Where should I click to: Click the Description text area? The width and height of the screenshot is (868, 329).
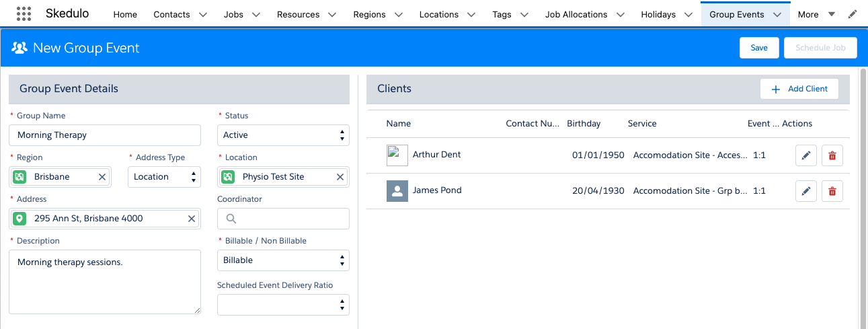(x=105, y=282)
